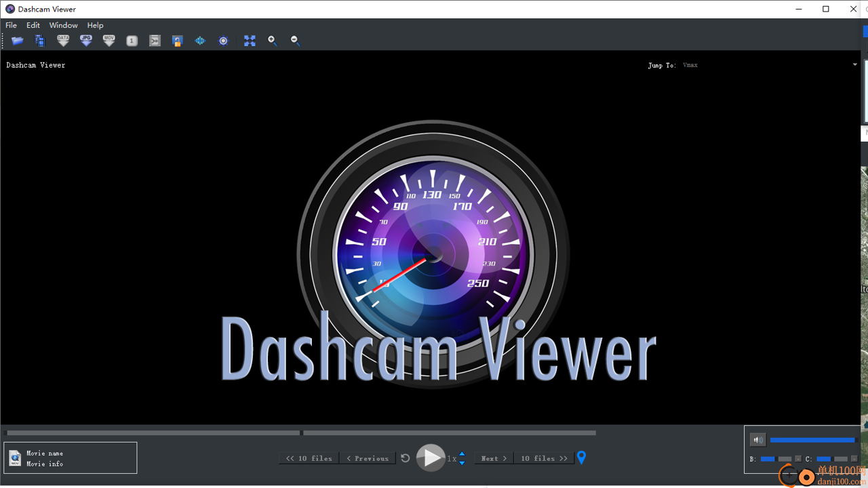Decrease playback speed with the down arrow

click(x=462, y=462)
